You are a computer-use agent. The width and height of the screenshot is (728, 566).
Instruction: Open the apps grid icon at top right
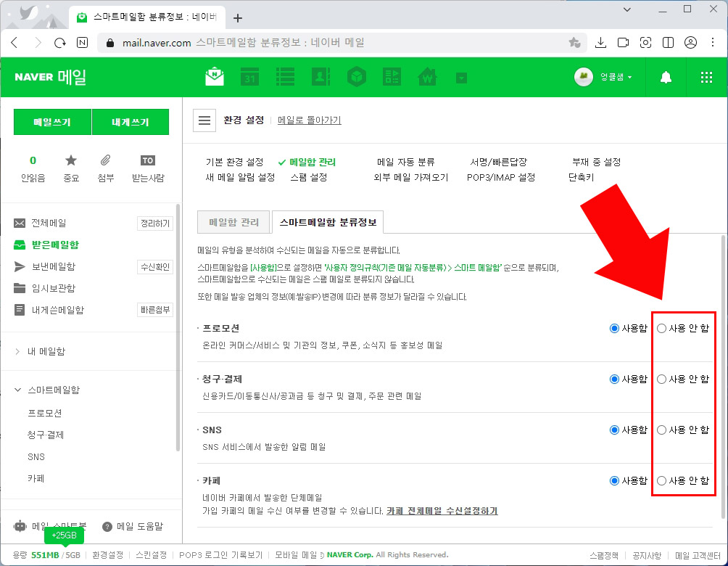[x=706, y=76]
